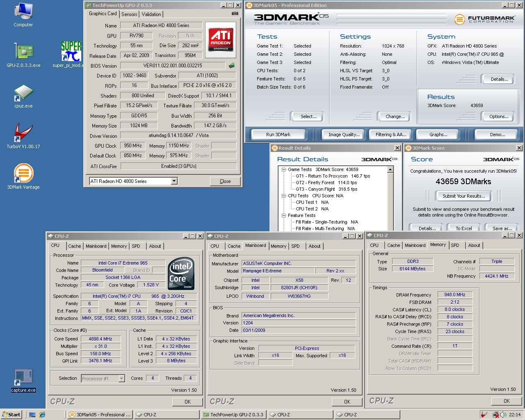Click Filtering & AA button
This screenshot has height=420, width=525.
pos(391,135)
